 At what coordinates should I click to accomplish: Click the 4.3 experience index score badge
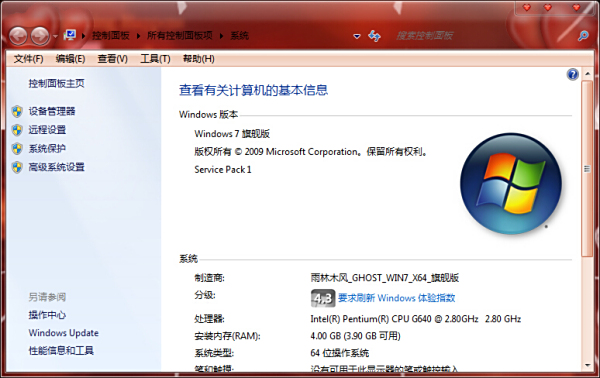[x=323, y=298]
